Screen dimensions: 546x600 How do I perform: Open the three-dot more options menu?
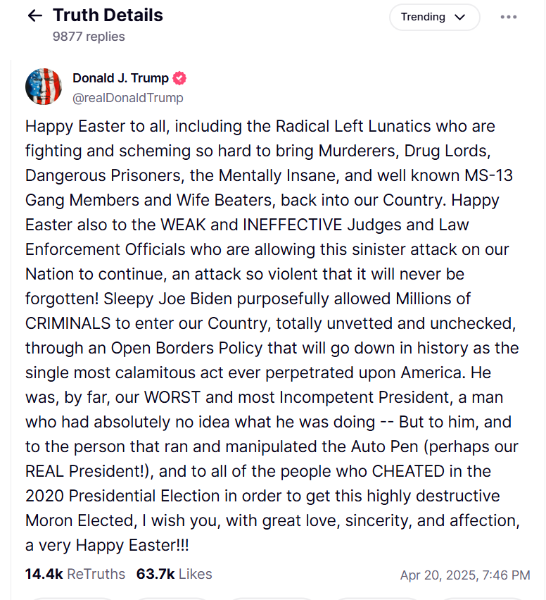pos(509,17)
